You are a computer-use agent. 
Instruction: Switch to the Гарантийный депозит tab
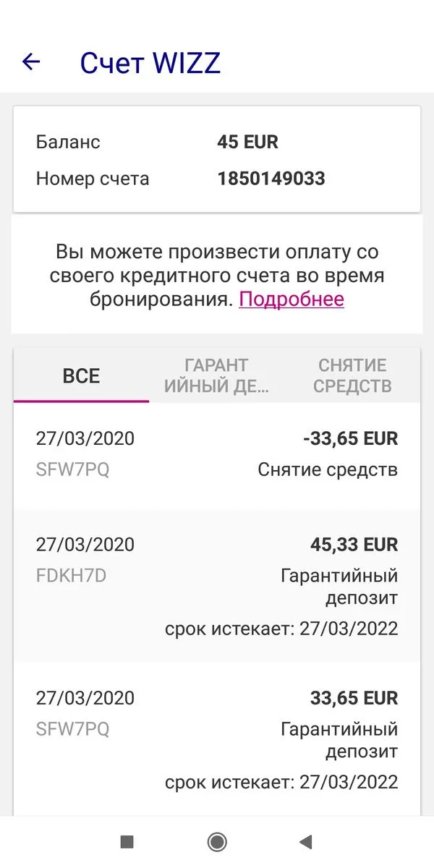216,376
